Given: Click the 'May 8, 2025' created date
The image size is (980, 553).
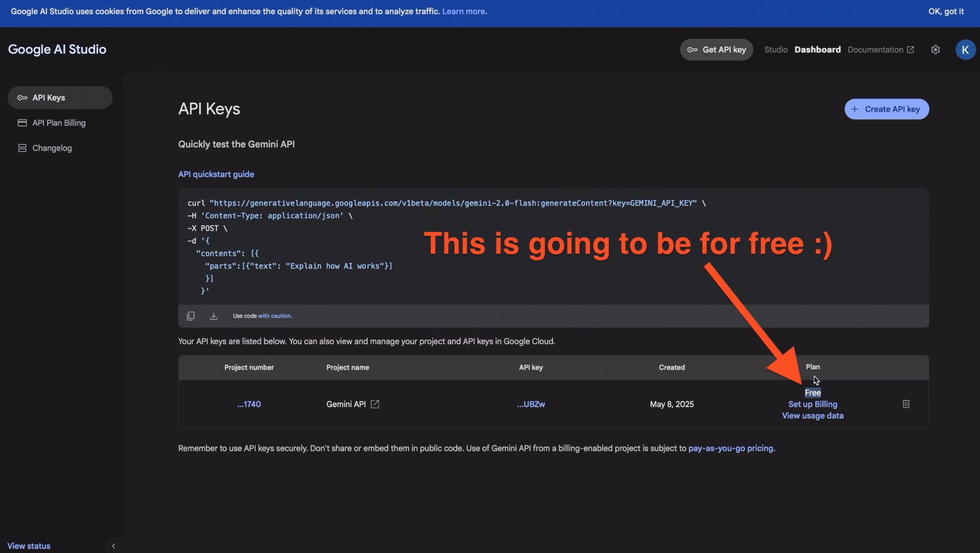Looking at the screenshot, I should click(x=671, y=404).
